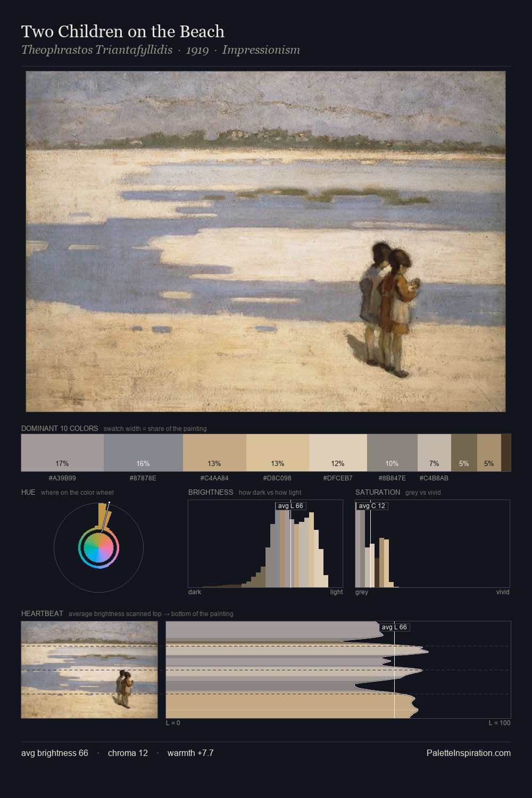The width and height of the screenshot is (532, 798).
Task: Click the "light" axis label
Action: point(337,592)
